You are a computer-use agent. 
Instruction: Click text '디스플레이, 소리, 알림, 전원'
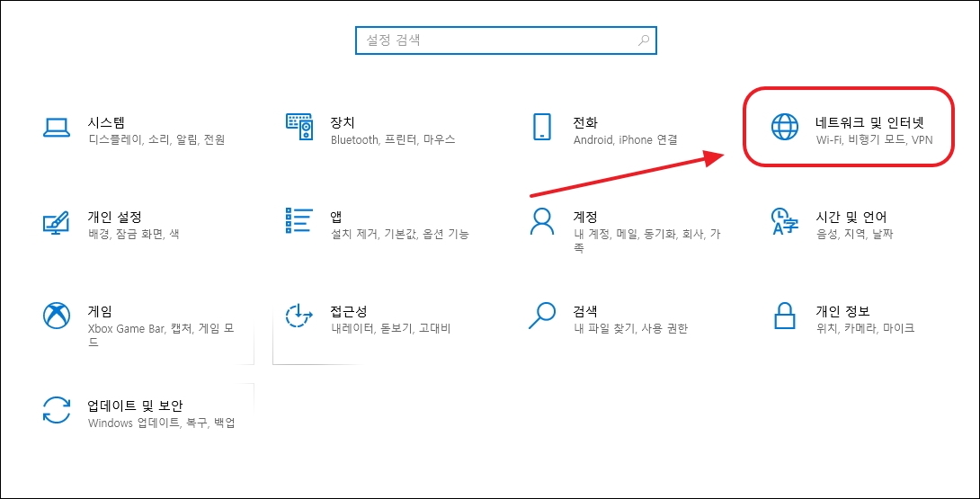(156, 139)
